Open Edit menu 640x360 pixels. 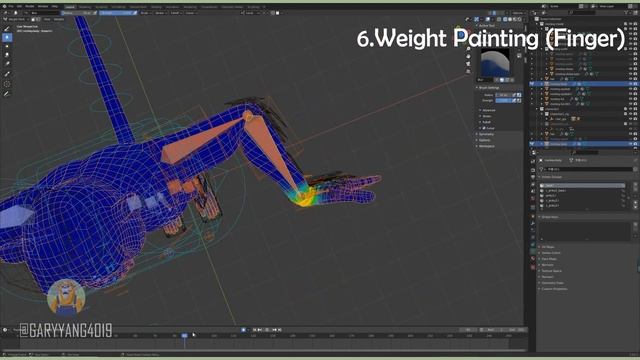tap(19, 6)
